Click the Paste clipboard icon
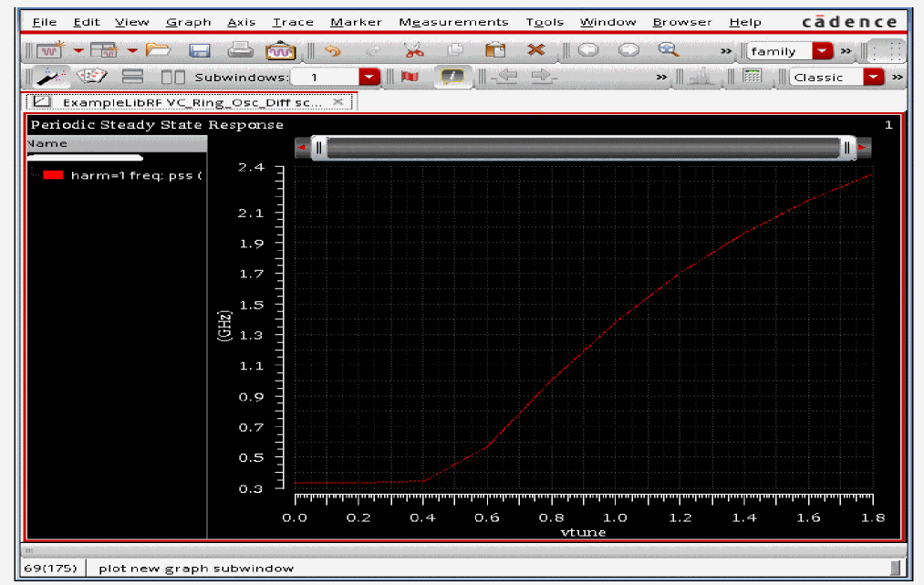This screenshot has width=924, height=585. pos(495,51)
